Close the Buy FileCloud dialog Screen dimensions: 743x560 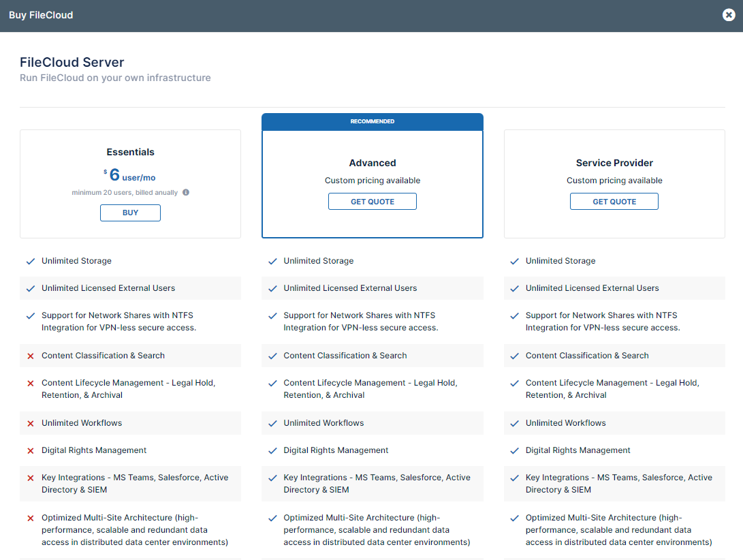click(729, 15)
